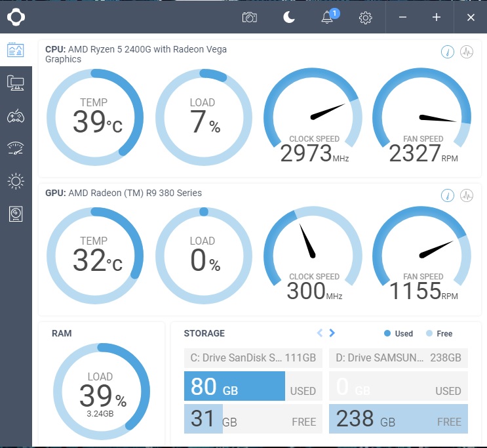
Task: Go to previous storage drives page
Action: (320, 333)
